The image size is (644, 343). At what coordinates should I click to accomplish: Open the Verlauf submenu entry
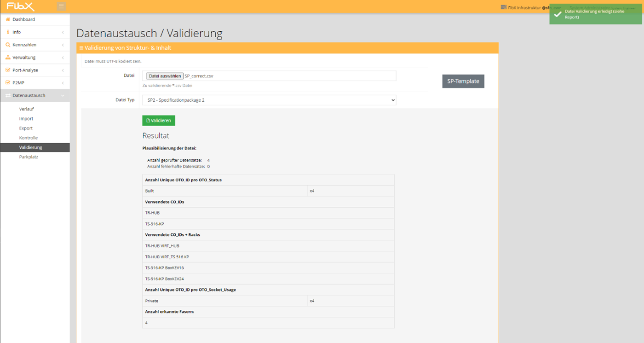(x=27, y=109)
